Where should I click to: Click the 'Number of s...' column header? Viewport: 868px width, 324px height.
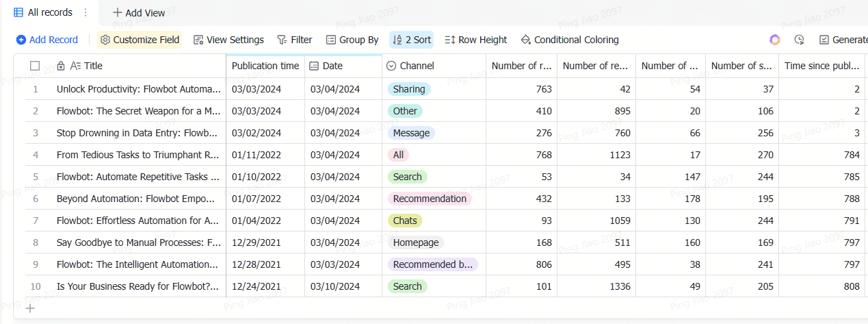742,66
